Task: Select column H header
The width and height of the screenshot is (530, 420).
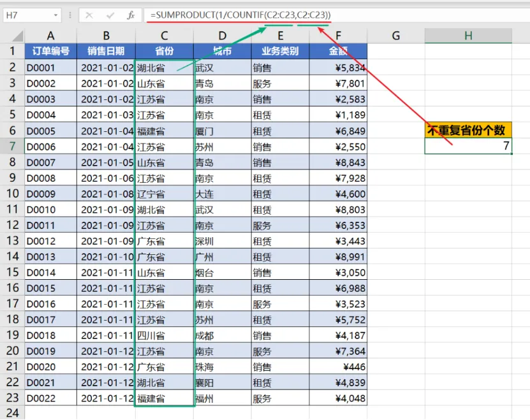Action: pos(468,36)
